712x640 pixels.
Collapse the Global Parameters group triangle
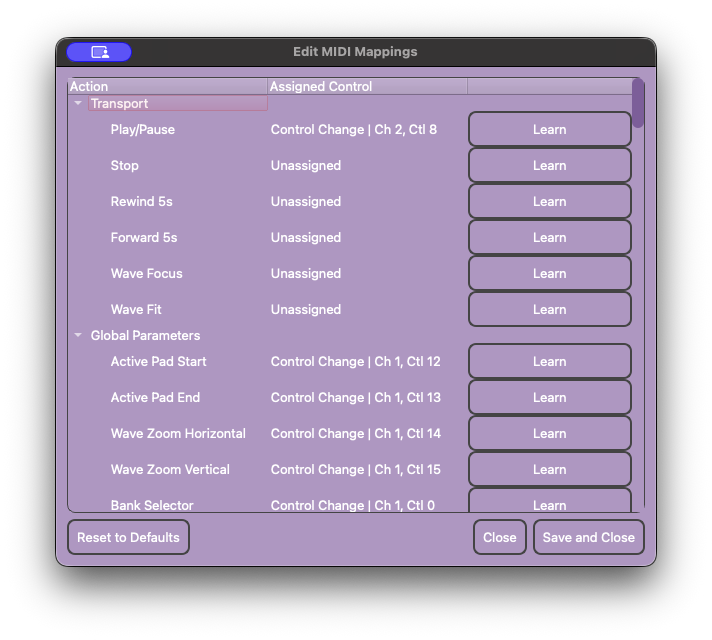78,336
